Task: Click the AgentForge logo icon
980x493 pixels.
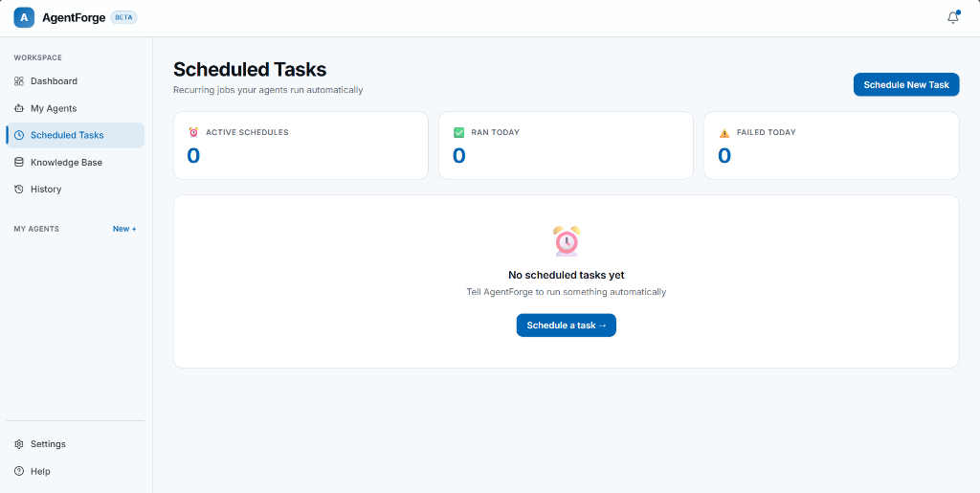Action: [24, 17]
